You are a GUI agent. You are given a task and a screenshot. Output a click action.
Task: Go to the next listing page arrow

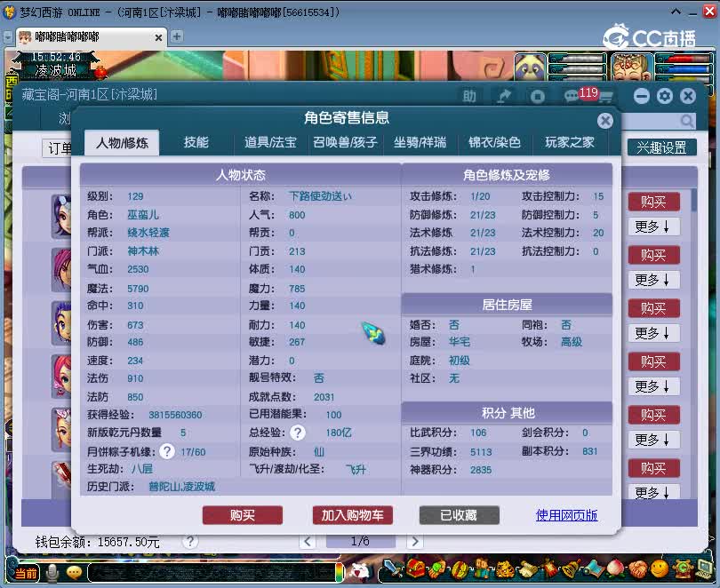point(415,542)
